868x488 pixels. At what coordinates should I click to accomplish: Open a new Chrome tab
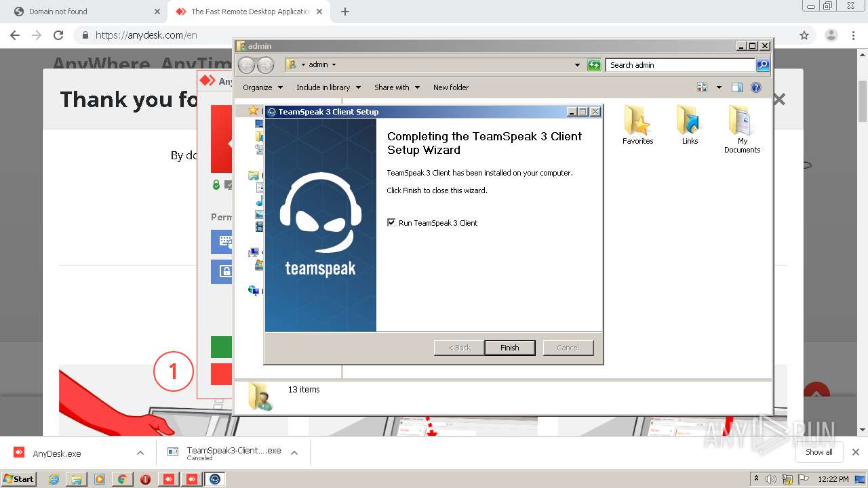(345, 12)
